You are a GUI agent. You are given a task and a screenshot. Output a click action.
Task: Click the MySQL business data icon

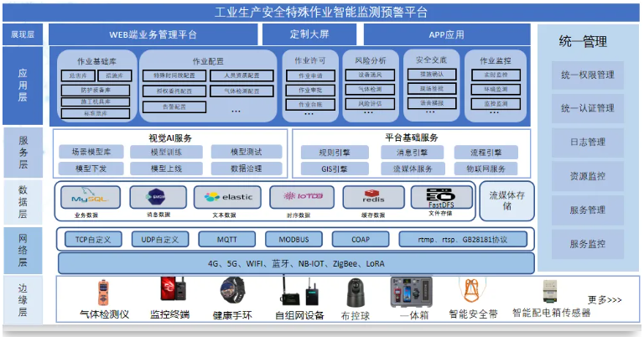pos(86,198)
